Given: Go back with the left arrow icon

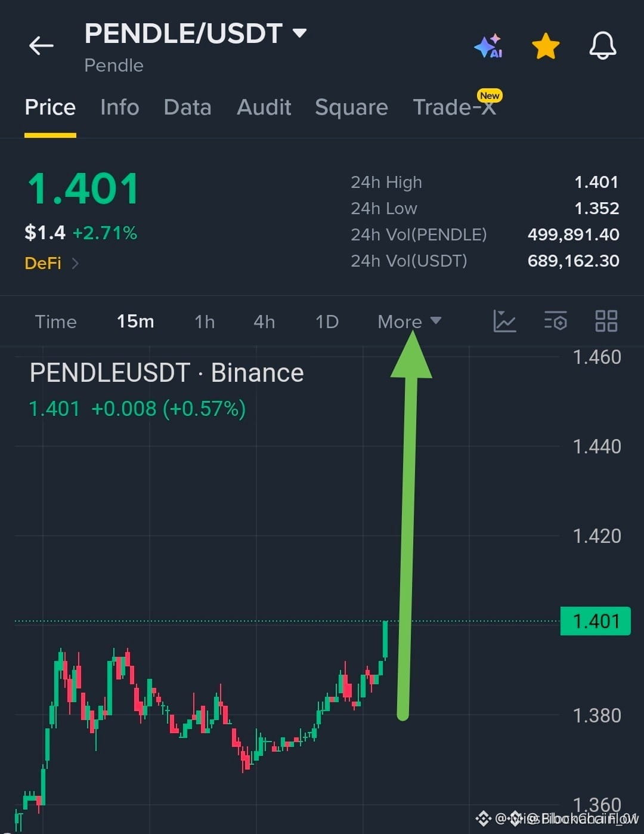Looking at the screenshot, I should [41, 45].
